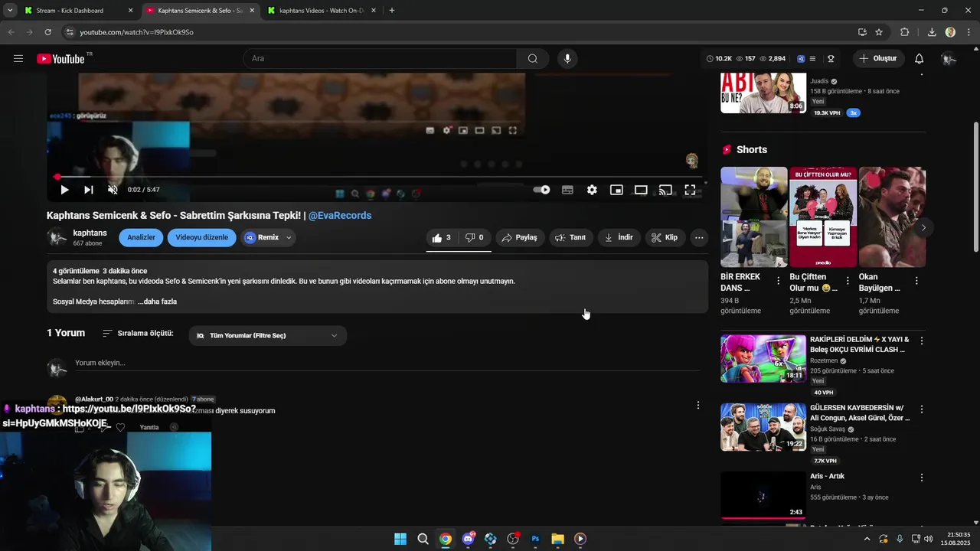
Task: Skip to the next video
Action: [x=89, y=190]
